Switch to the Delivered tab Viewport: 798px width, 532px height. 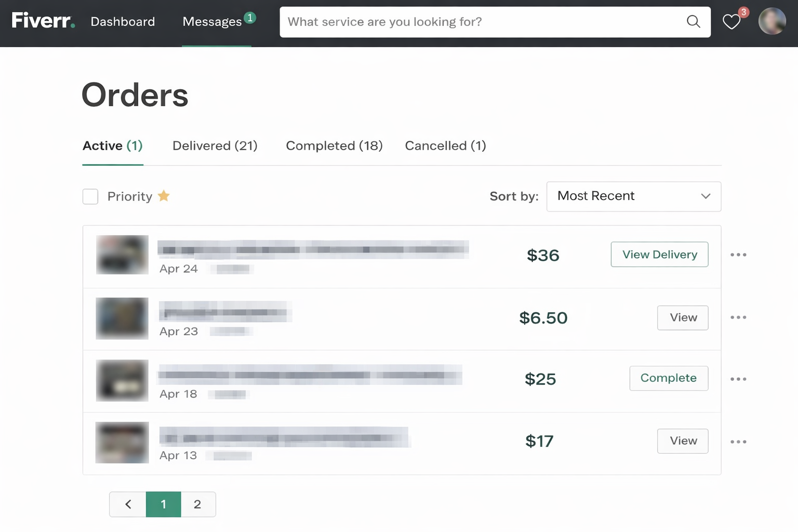click(215, 145)
